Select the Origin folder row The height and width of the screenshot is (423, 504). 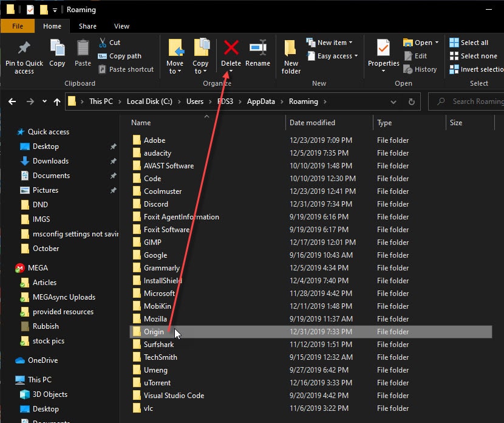tap(310, 332)
